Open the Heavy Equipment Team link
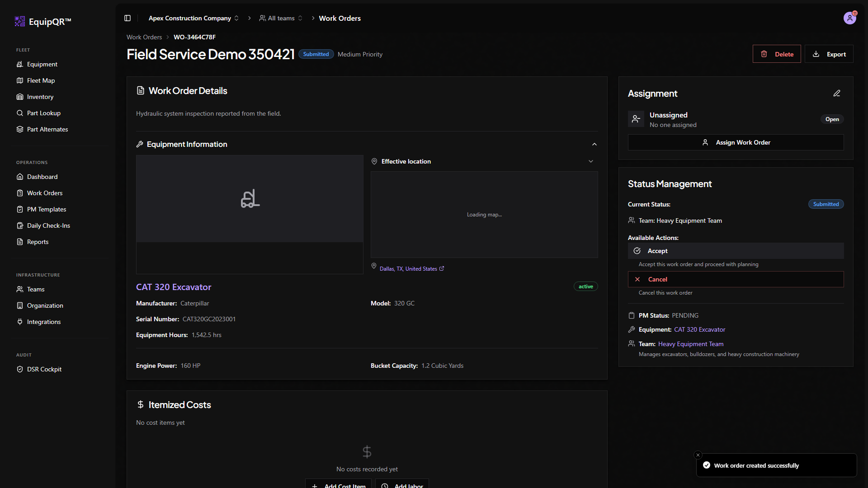The width and height of the screenshot is (868, 488). [691, 344]
